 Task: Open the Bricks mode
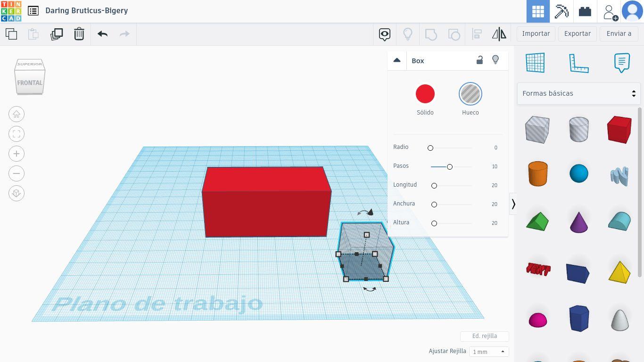tap(585, 11)
